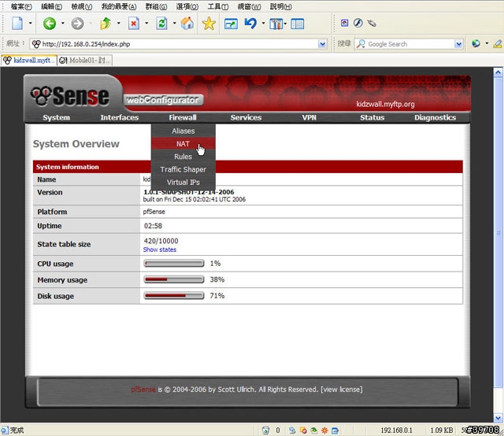This screenshot has width=504, height=436.
Task: Open the Status navigation menu
Action: [372, 117]
